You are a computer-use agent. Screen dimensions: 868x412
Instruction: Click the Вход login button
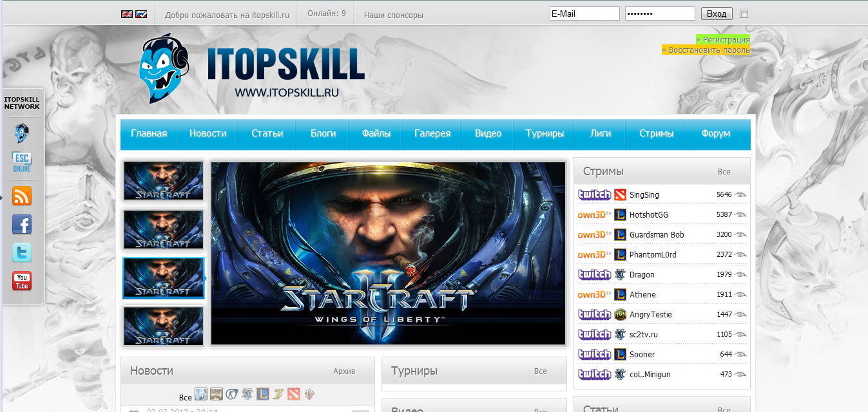click(x=716, y=14)
